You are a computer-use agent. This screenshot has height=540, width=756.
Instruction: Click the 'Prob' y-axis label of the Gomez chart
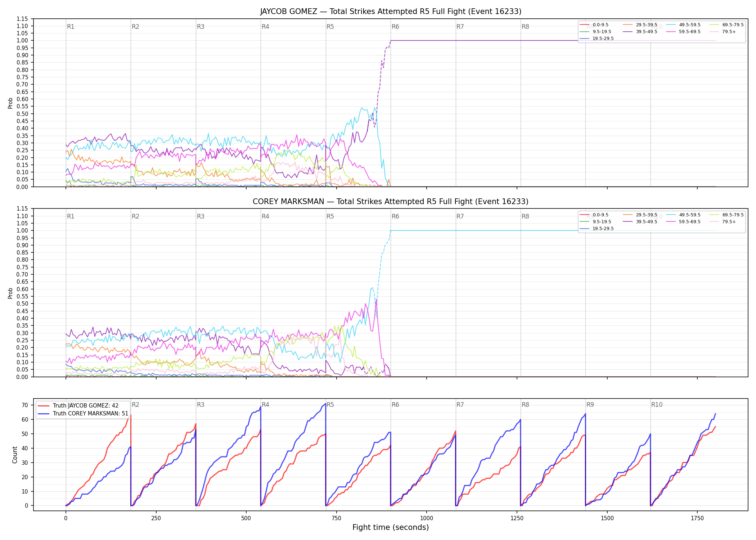10,103
